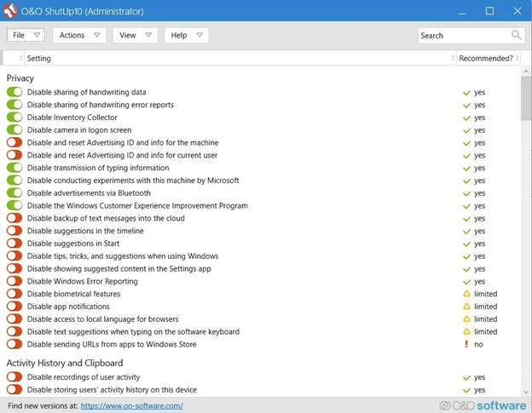Screen dimensions: 532x413
Task: Sort by the Setting column header
Action: point(39,59)
